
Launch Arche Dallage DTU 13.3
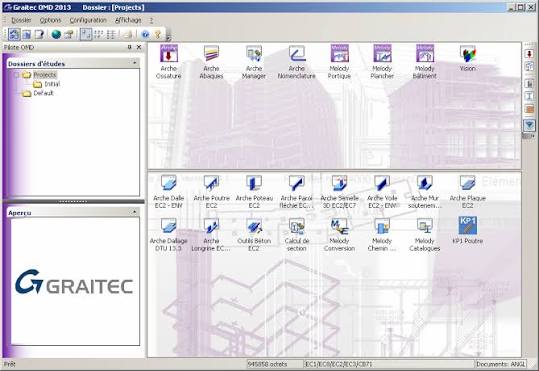[169, 234]
